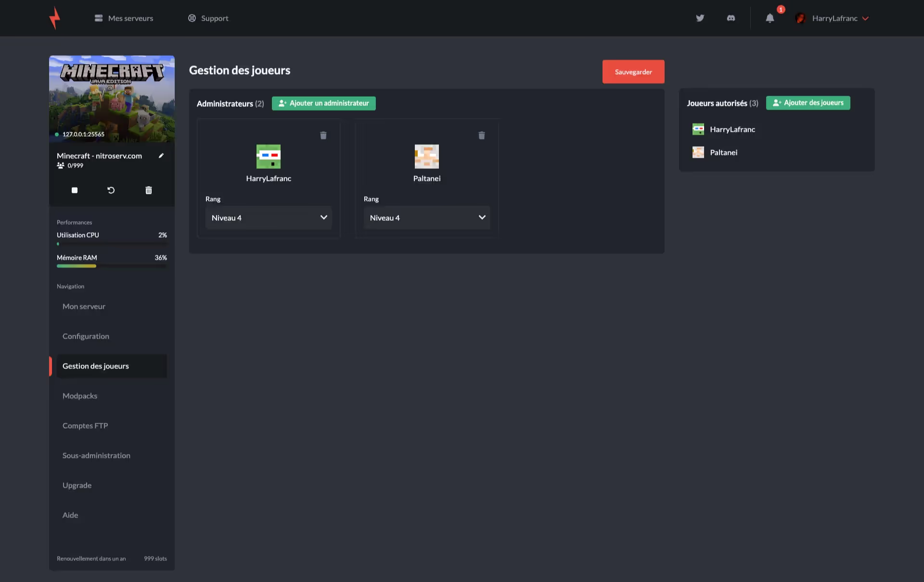Viewport: 924px width, 582px height.
Task: Edit server name with pencil icon
Action: pos(161,155)
